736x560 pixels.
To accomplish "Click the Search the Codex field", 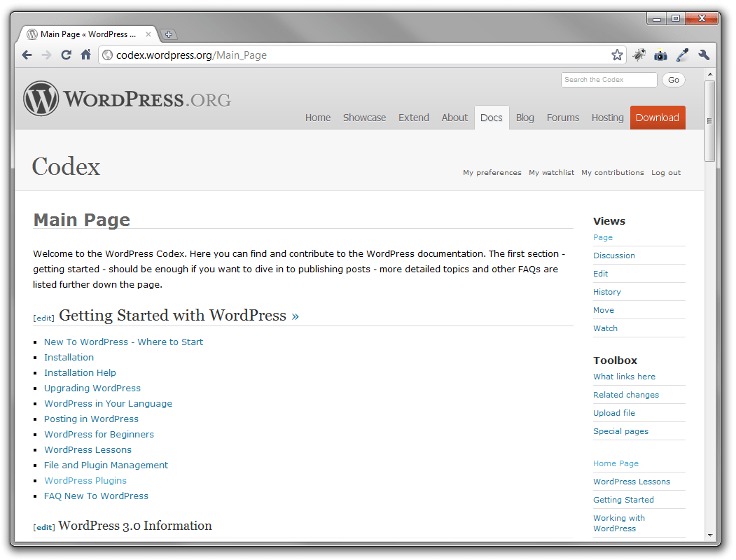I will click(609, 80).
